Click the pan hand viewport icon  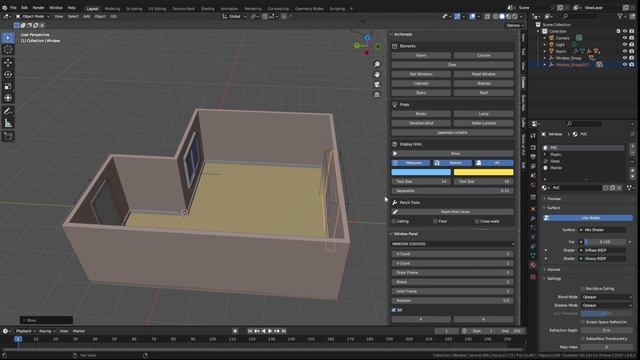coord(377,74)
